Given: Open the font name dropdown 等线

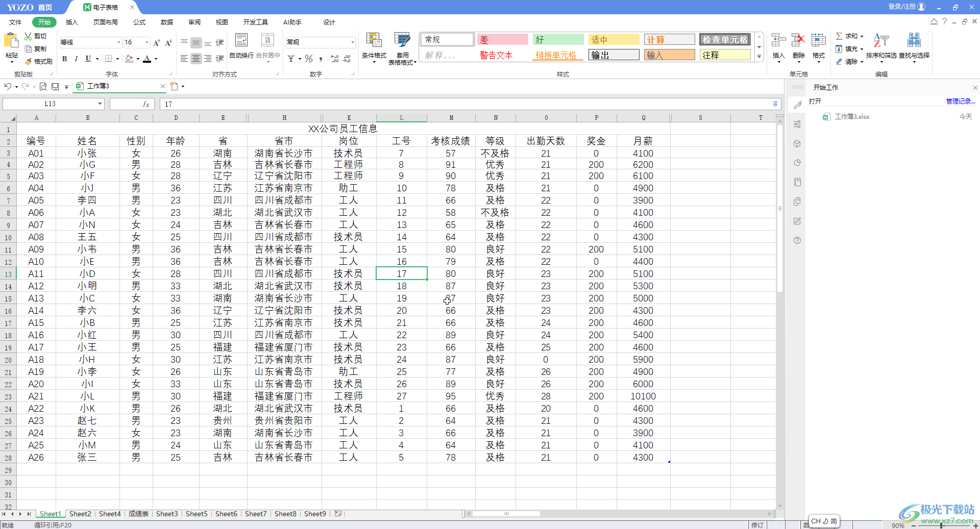Looking at the screenshot, I should pos(119,42).
